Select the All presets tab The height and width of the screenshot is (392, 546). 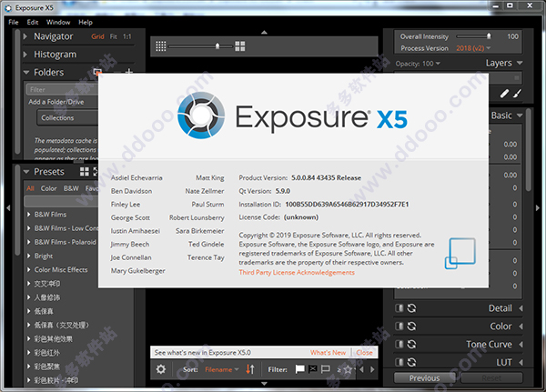30,188
